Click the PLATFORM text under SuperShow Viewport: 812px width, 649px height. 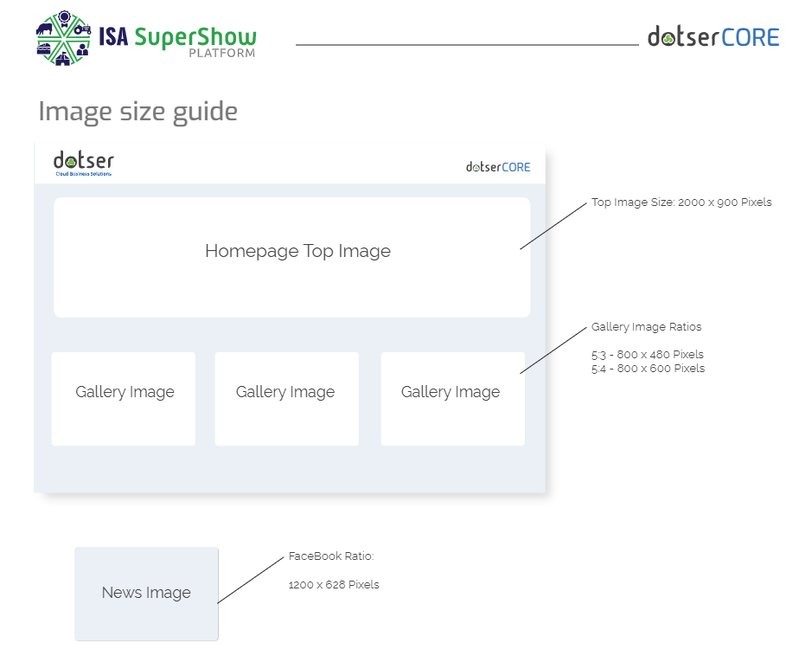tap(222, 54)
